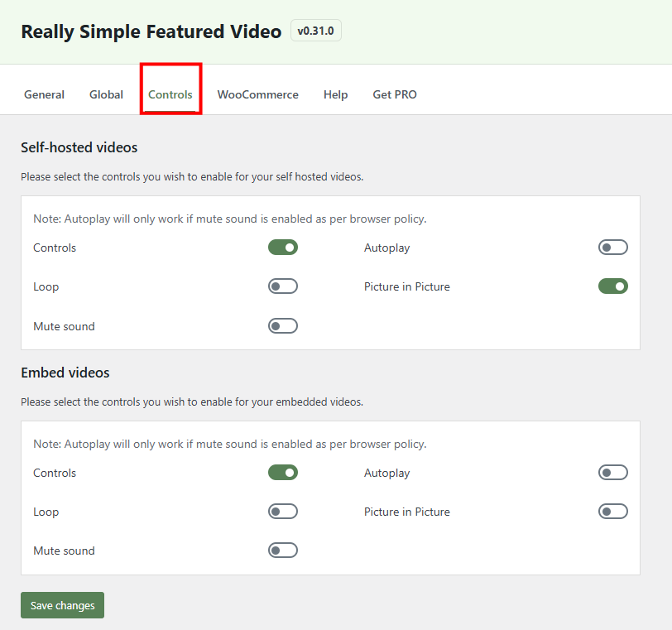The height and width of the screenshot is (630, 672).
Task: Enable Loop for embed videos
Action: coord(282,511)
